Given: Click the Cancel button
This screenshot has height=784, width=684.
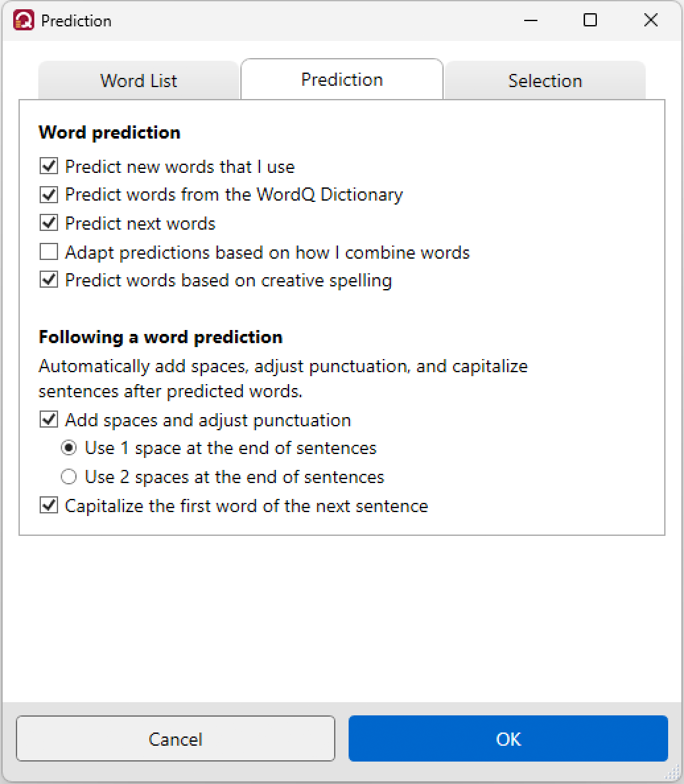Looking at the screenshot, I should click(x=176, y=738).
